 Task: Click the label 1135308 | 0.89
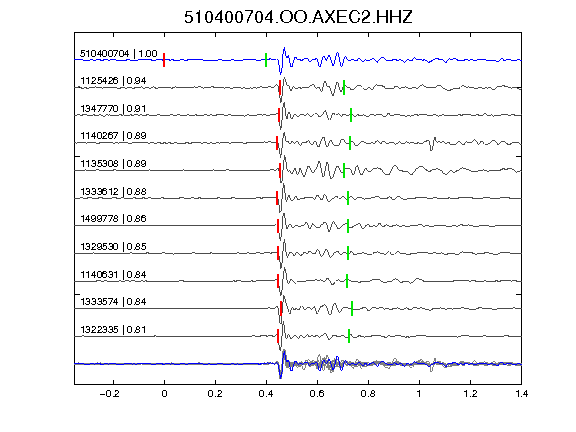pos(113,163)
